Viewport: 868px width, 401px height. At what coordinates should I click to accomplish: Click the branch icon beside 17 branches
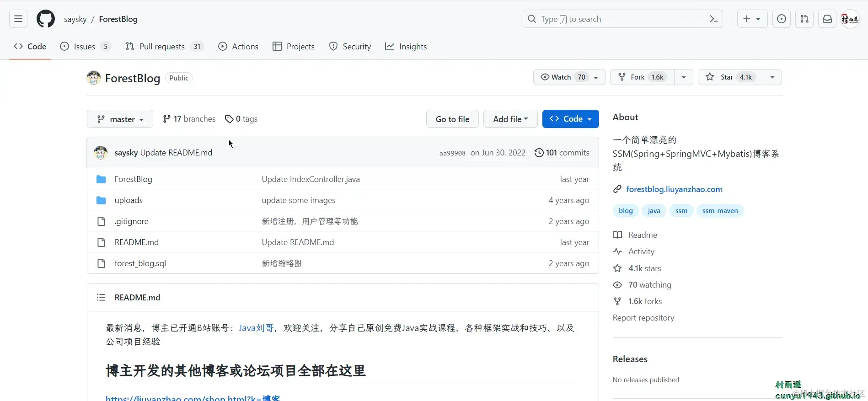point(167,119)
